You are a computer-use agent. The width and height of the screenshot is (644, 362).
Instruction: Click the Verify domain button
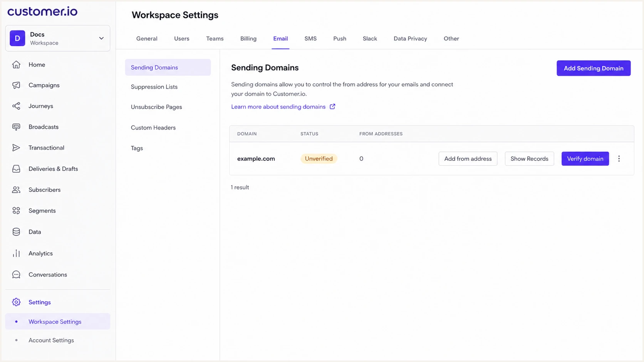(x=585, y=158)
